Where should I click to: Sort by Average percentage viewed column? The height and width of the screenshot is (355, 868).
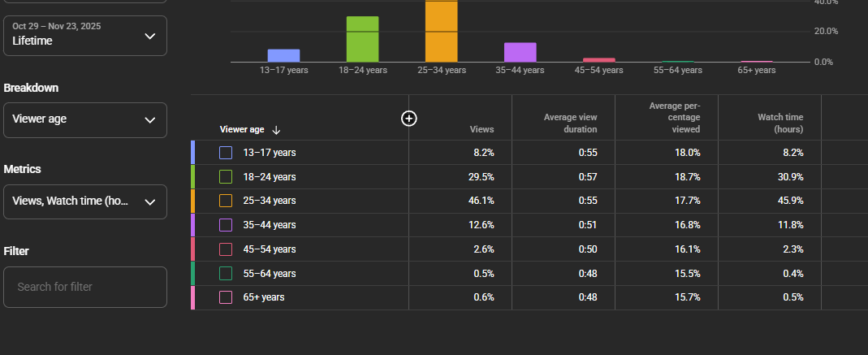click(674, 118)
